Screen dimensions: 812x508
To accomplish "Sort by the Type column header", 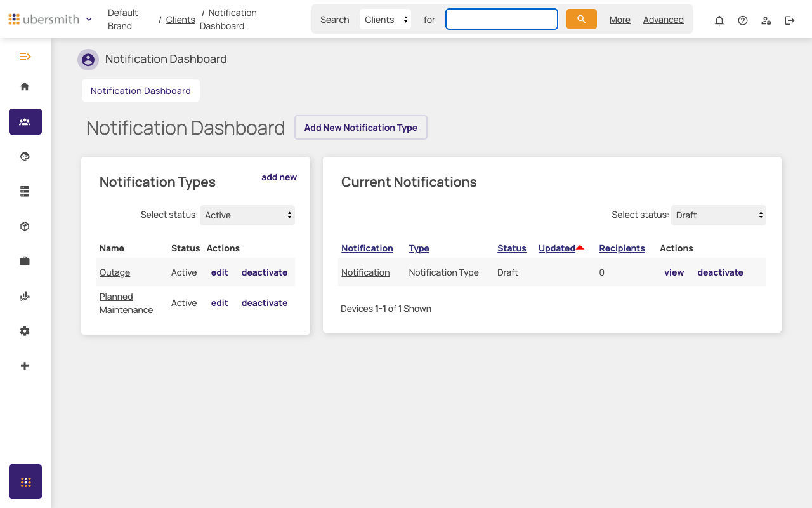I will coord(419,248).
